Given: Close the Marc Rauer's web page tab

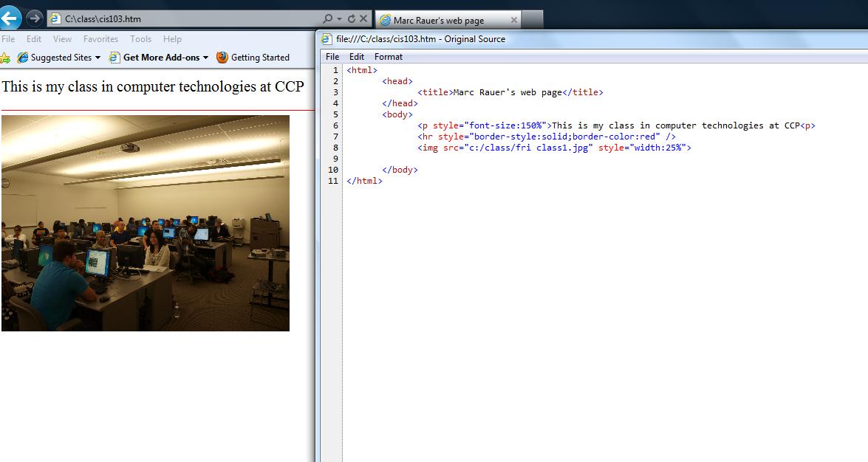Looking at the screenshot, I should point(513,20).
